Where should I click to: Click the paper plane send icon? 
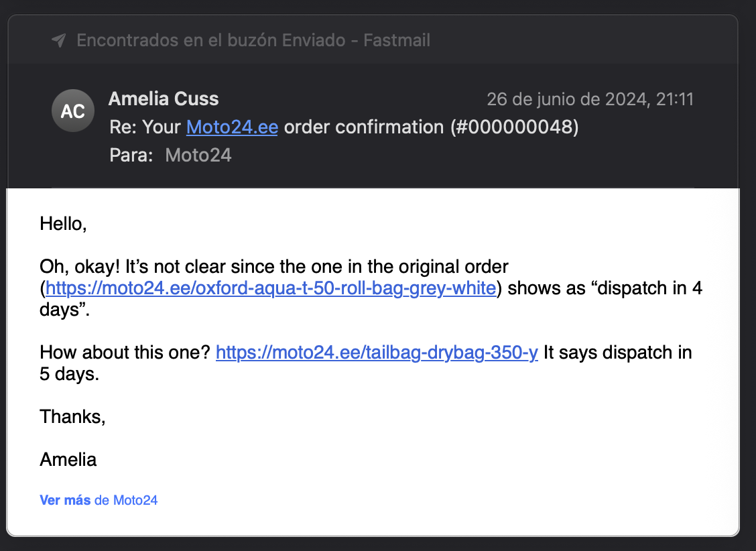[59, 40]
